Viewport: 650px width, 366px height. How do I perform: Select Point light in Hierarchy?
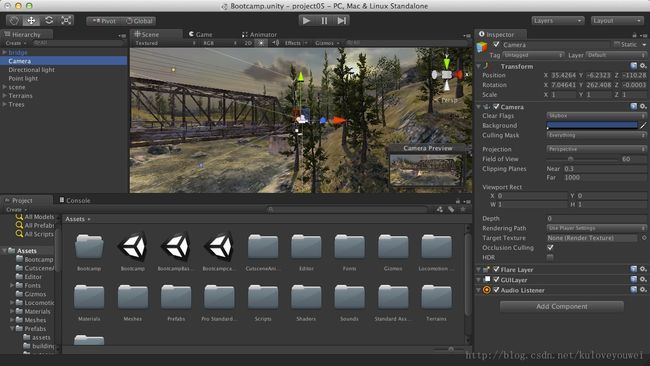click(x=23, y=78)
